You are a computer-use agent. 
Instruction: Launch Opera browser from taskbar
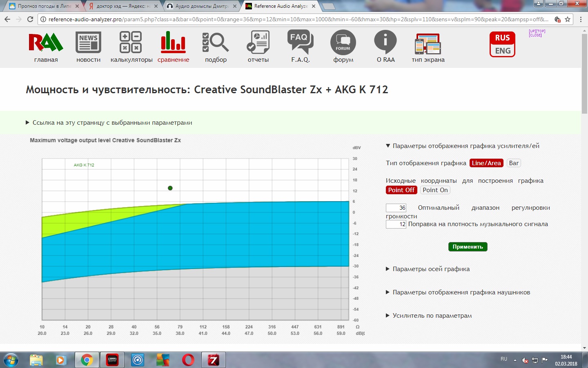point(188,360)
